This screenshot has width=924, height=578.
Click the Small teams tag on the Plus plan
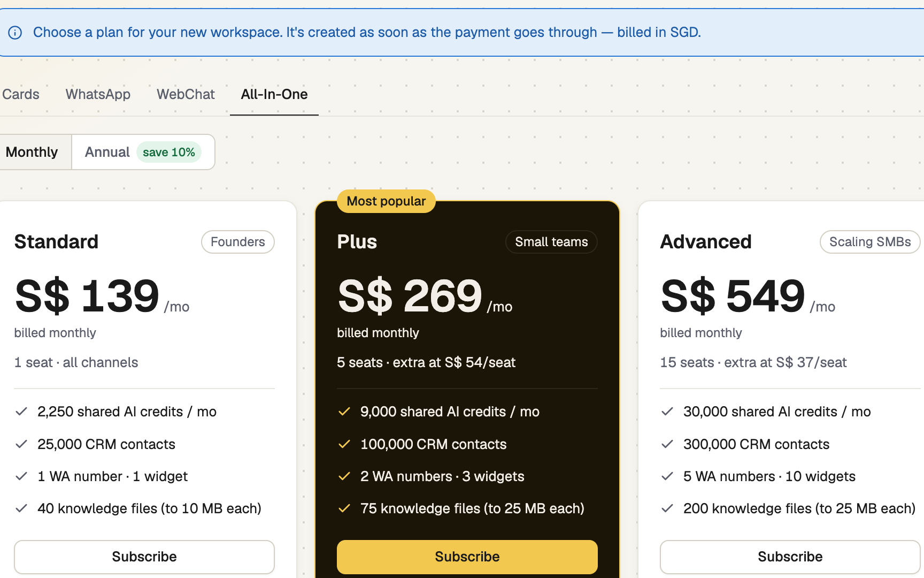pos(551,242)
